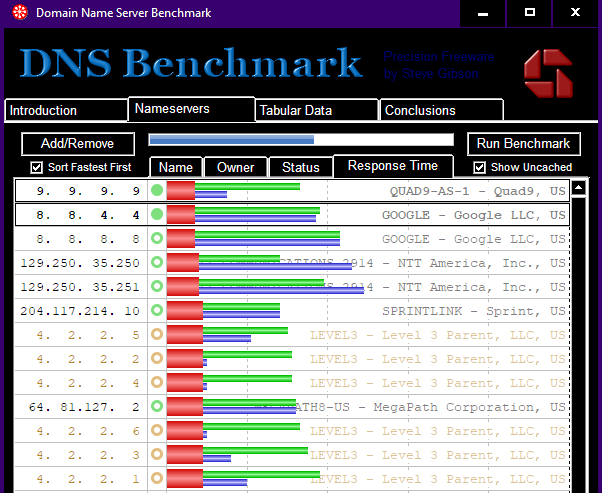Image resolution: width=602 pixels, height=493 pixels.
Task: Click status circle for 4.2.2.6
Action: click(157, 430)
